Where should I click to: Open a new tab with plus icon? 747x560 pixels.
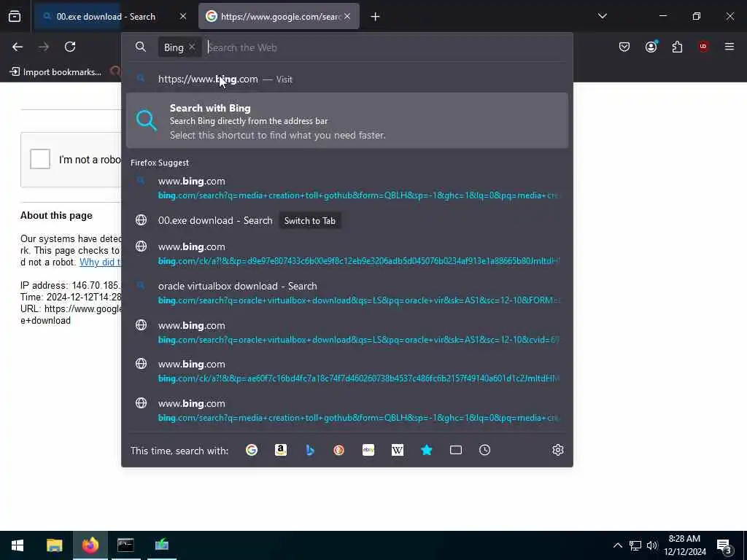375,17
